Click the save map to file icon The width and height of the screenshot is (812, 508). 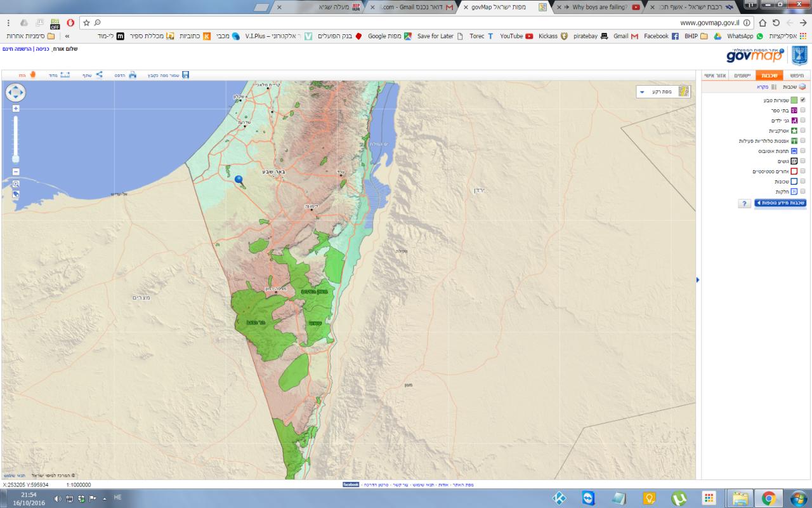pyautogui.click(x=185, y=75)
